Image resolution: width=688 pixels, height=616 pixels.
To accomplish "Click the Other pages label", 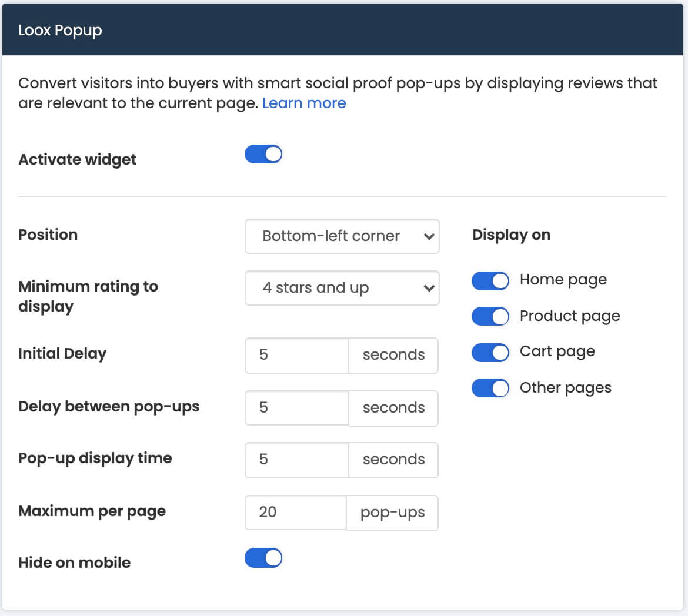I will 566,388.
